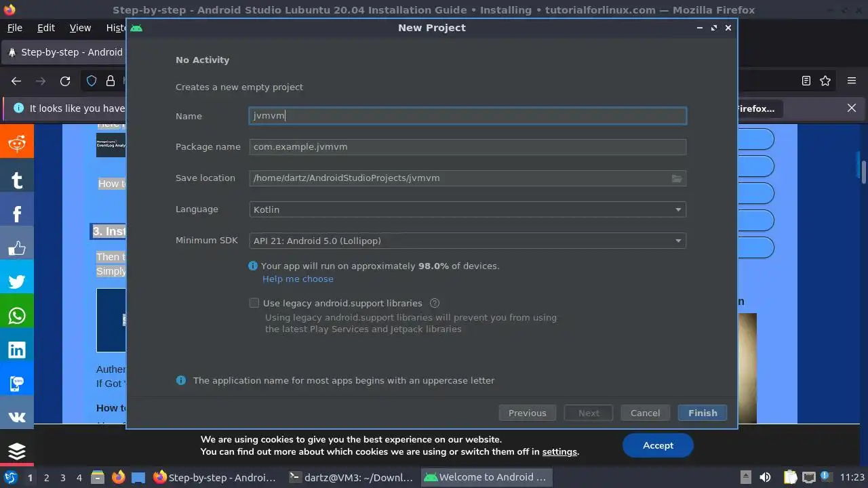Open the Minimum SDK dropdown

tap(467, 241)
